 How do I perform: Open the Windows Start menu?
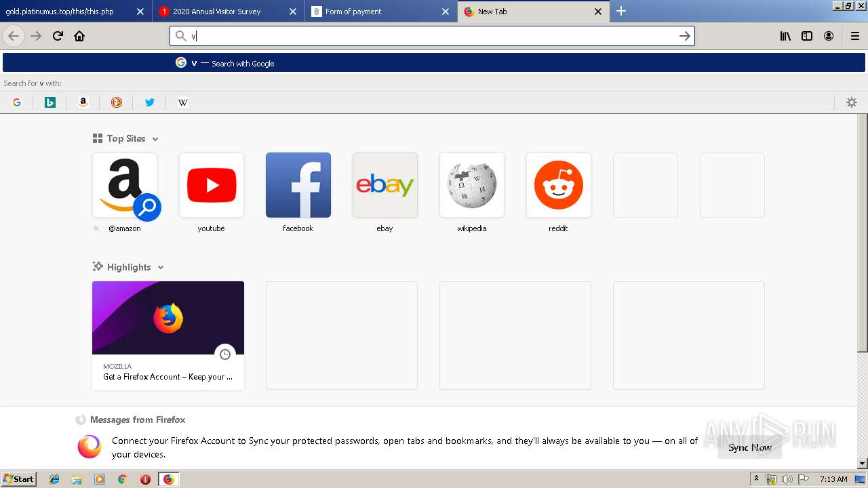pyautogui.click(x=18, y=479)
